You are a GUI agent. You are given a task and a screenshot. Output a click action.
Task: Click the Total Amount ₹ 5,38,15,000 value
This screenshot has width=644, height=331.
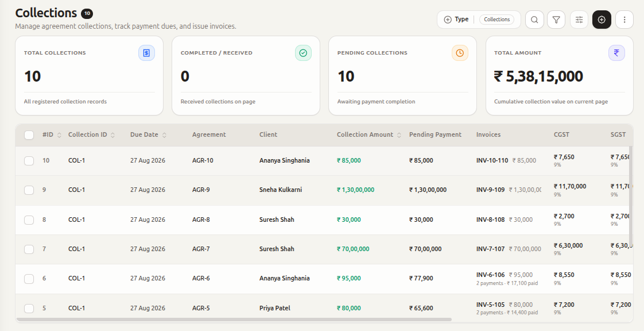coord(538,76)
